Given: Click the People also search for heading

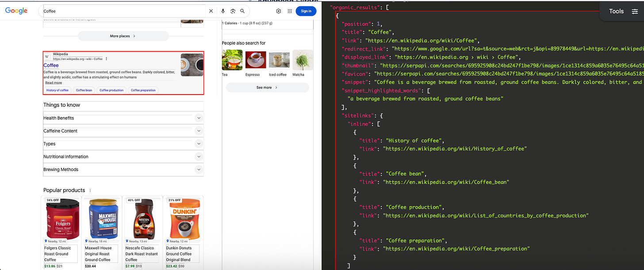Looking at the screenshot, I should (x=244, y=43).
